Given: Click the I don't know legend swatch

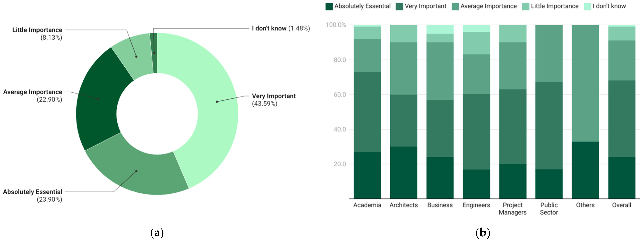Looking at the screenshot, I should [587, 7].
